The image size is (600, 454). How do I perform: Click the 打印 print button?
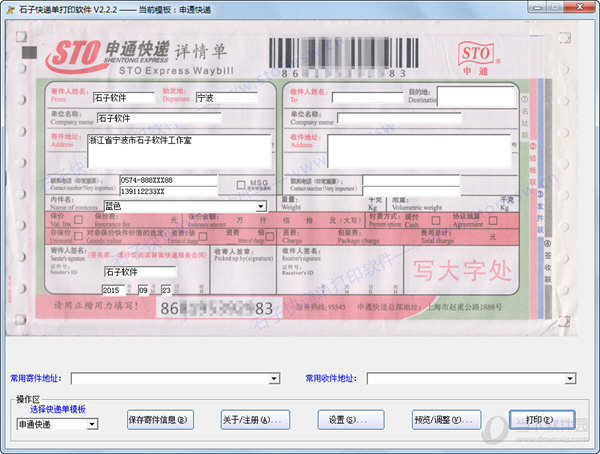542,420
